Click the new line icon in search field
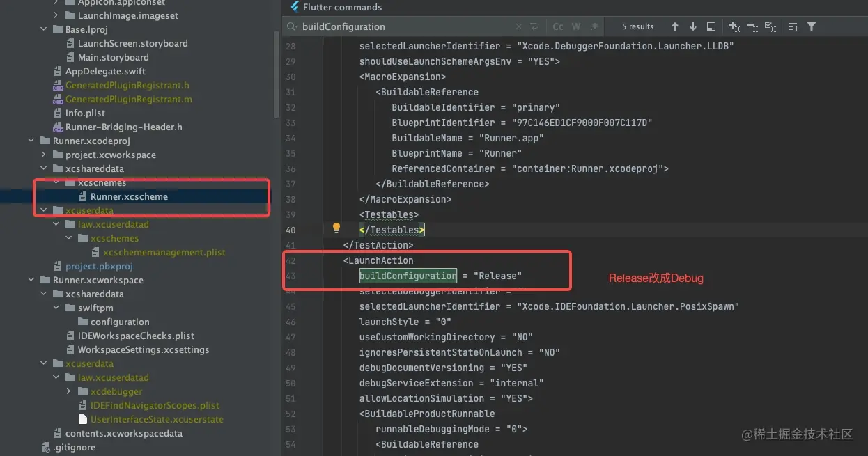Screen dimensions: 868x456 (x=534, y=26)
